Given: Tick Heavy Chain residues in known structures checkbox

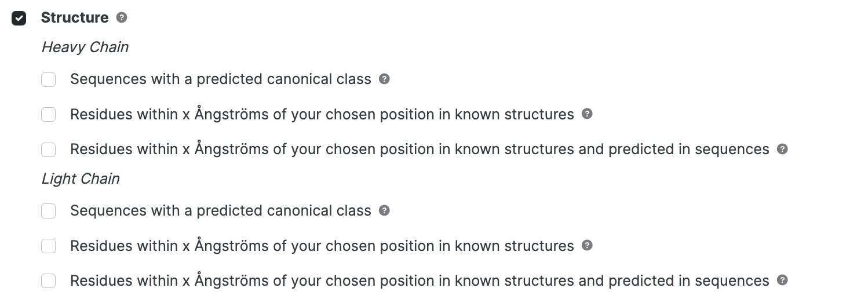Looking at the screenshot, I should point(49,114).
